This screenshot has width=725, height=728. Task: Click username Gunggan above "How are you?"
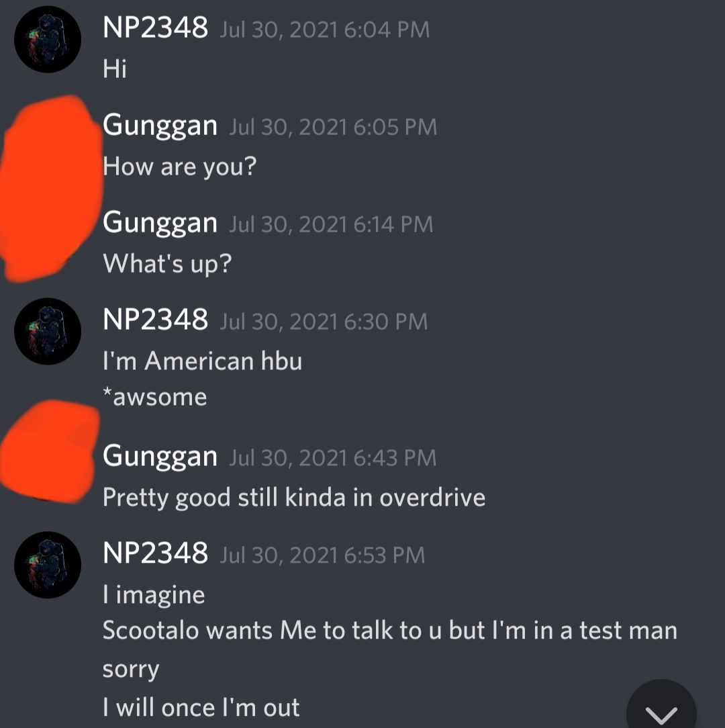tap(160, 126)
